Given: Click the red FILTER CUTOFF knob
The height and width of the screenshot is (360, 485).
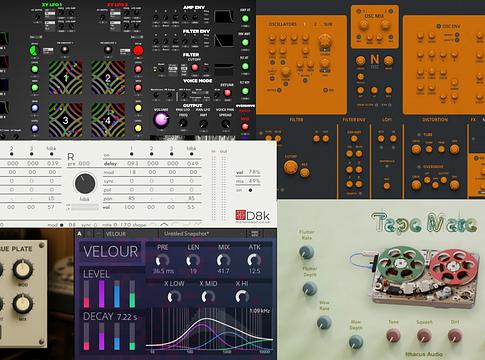Looking at the screenshot, I should [195, 68].
